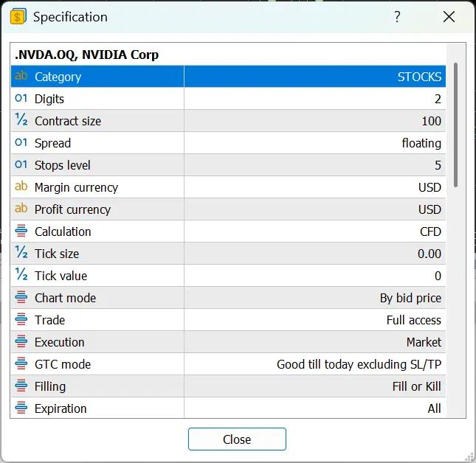The width and height of the screenshot is (476, 463).
Task: Click the Specification window title text
Action: point(70,17)
